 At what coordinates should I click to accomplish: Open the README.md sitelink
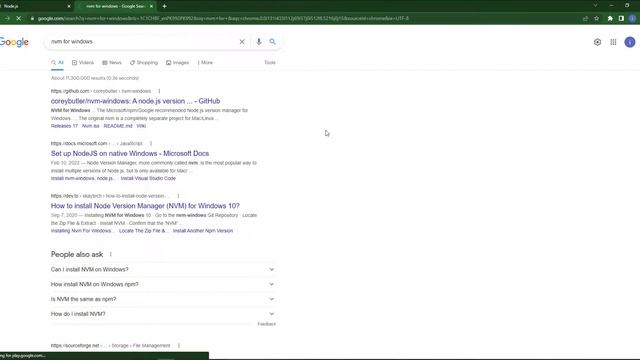[x=118, y=126]
